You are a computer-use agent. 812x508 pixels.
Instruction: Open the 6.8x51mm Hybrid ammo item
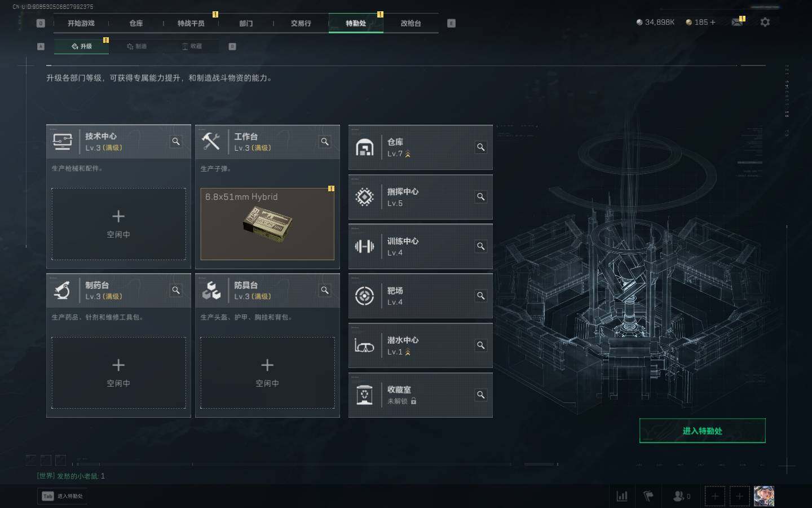coord(267,224)
